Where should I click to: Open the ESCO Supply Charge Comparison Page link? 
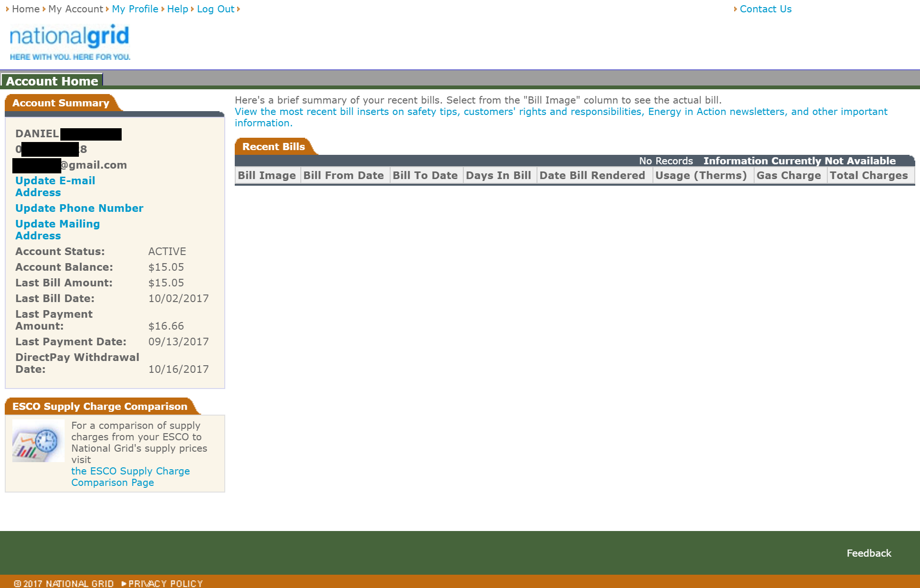tap(130, 477)
